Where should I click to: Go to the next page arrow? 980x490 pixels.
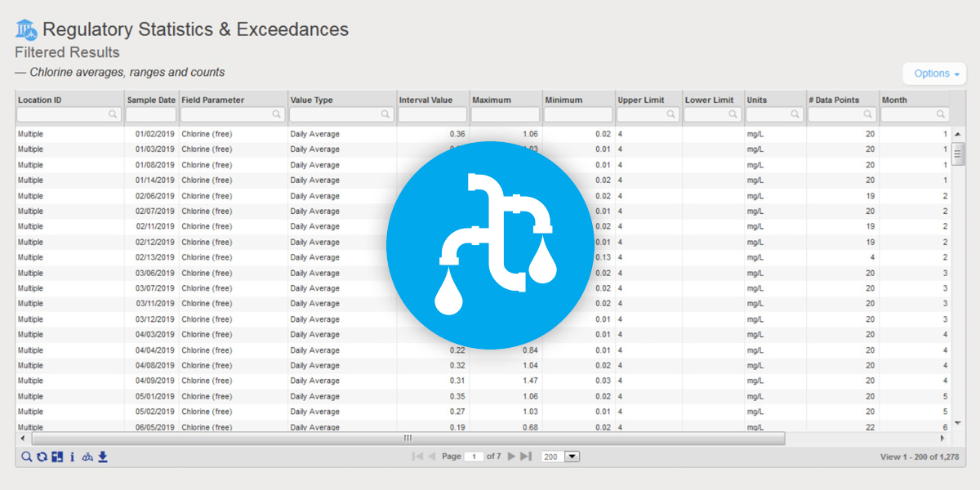(x=512, y=457)
